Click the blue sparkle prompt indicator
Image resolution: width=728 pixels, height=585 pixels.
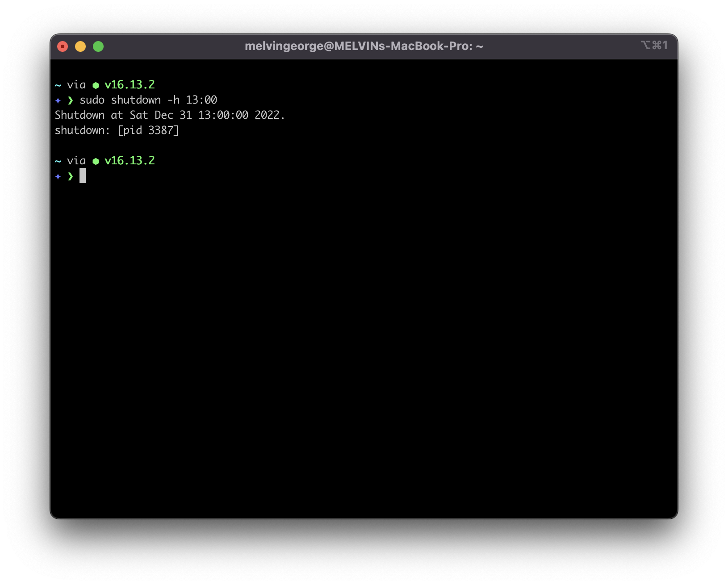pos(58,100)
